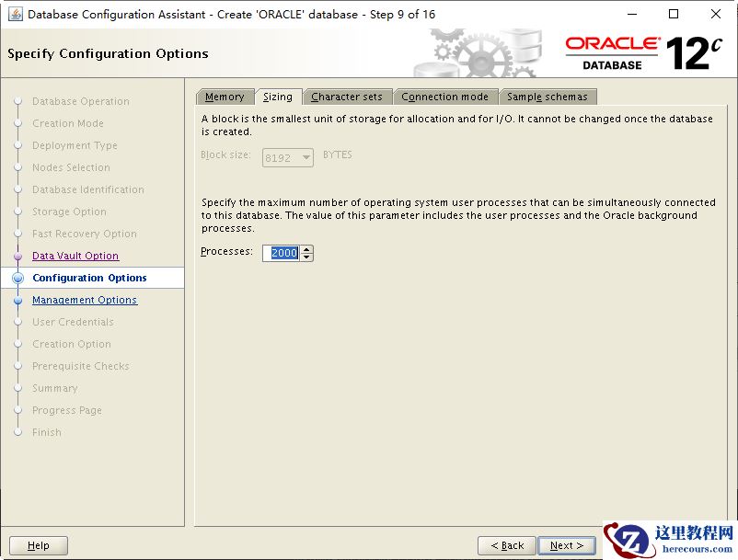Click the Data Vault Option step bullet
The height and width of the screenshot is (560, 738).
pos(17,257)
